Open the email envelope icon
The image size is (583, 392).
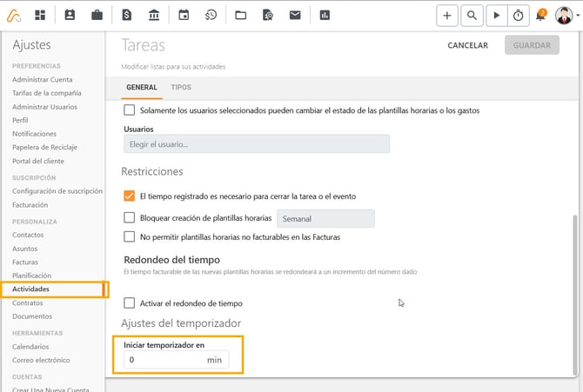pyautogui.click(x=295, y=16)
